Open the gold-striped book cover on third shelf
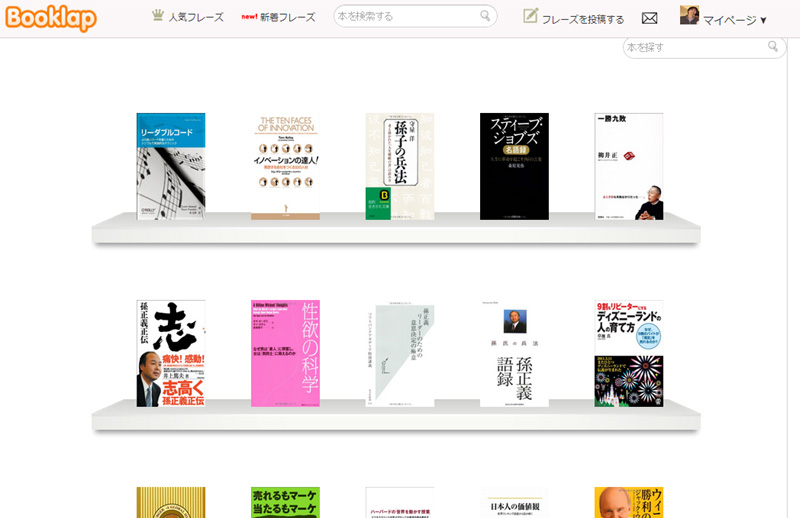The width and height of the screenshot is (800, 518). coord(171,502)
